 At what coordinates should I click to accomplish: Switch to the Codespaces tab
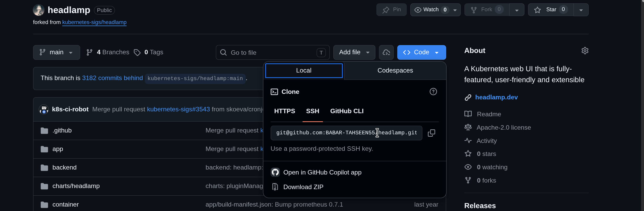[x=395, y=70]
